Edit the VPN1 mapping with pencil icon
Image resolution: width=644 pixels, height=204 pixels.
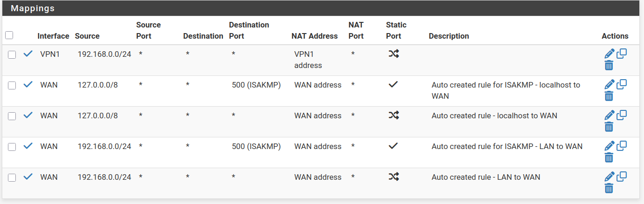coord(609,54)
